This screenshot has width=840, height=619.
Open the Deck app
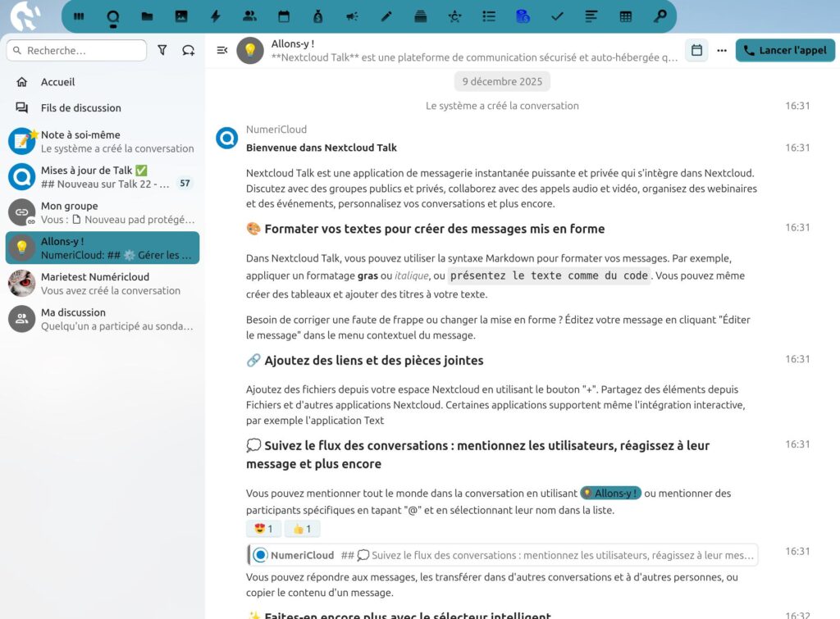(421, 16)
